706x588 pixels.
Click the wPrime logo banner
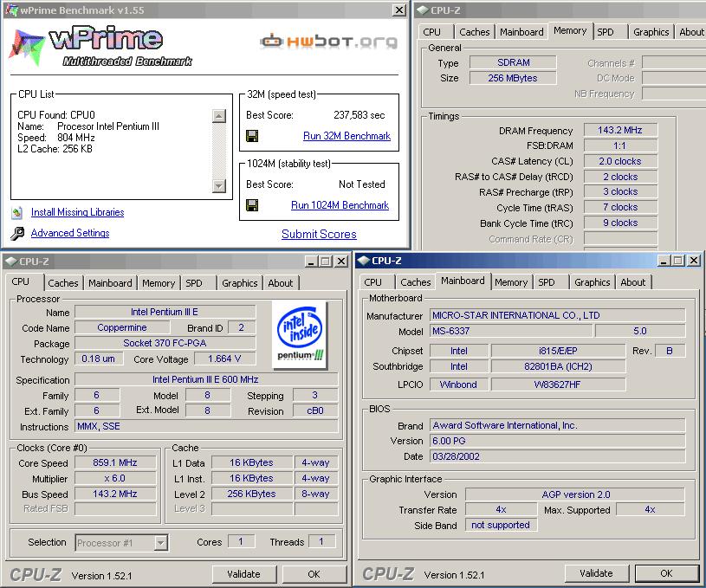tap(100, 45)
